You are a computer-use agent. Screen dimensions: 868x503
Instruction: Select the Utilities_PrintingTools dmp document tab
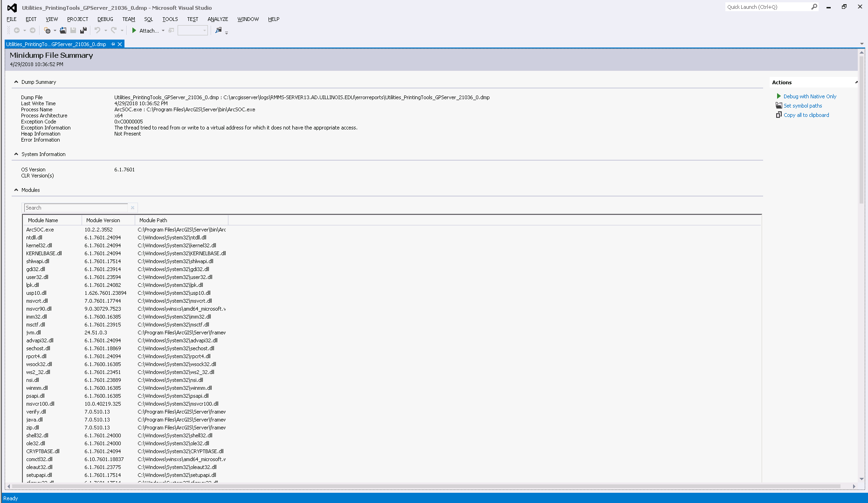tap(56, 44)
